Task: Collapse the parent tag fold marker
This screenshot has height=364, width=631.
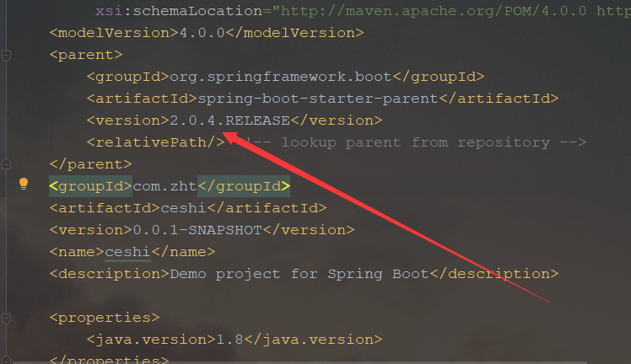Action: pos(6,55)
